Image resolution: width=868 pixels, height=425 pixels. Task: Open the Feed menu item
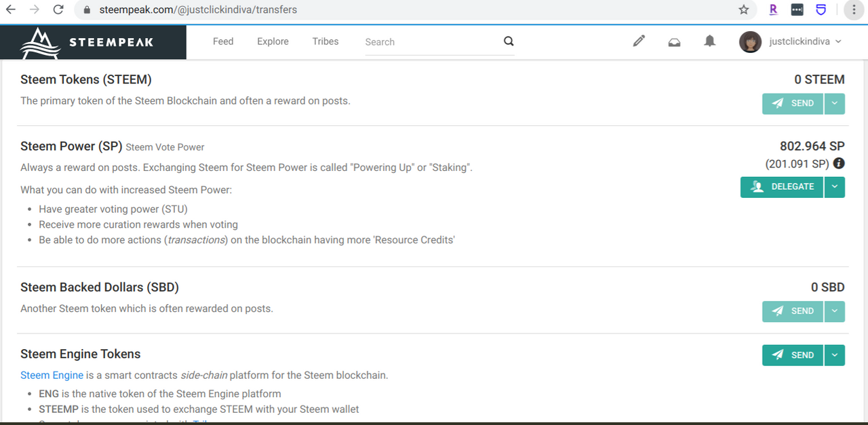tap(223, 41)
